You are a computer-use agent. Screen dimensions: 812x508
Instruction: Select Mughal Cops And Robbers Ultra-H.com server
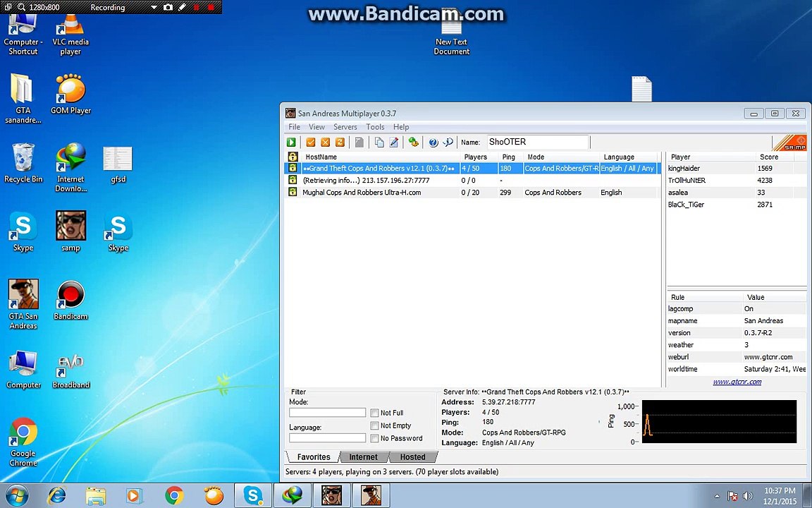[x=472, y=193]
